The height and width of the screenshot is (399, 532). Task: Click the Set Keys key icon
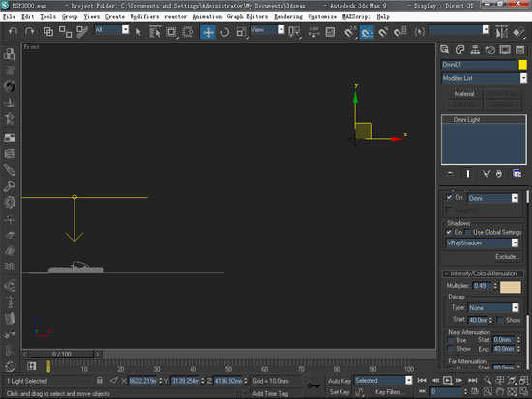coord(313,385)
